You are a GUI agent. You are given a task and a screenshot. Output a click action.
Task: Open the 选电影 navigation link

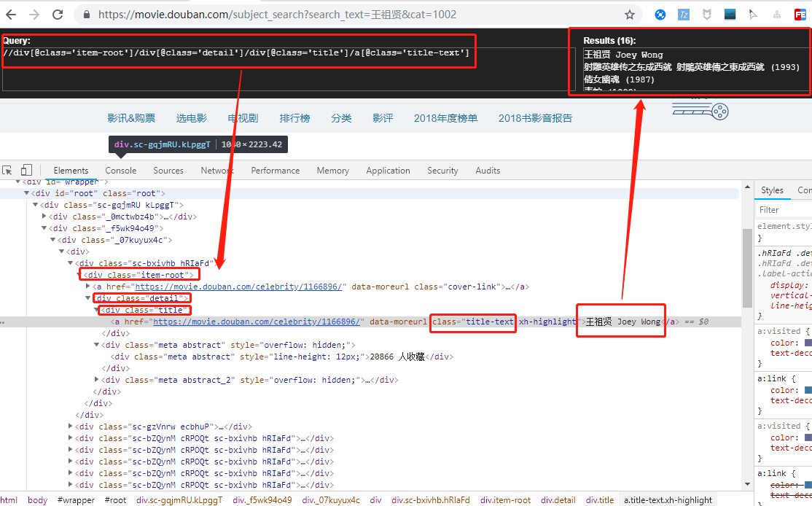click(x=192, y=118)
